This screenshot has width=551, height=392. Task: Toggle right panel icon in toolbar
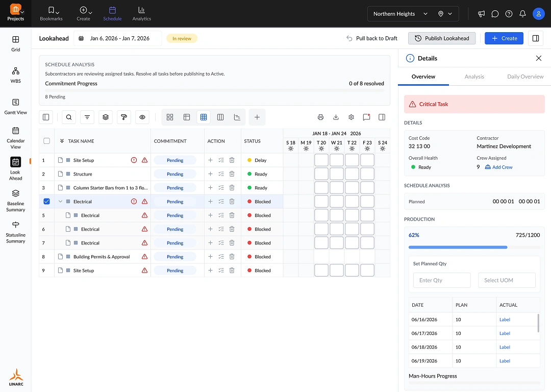click(382, 117)
